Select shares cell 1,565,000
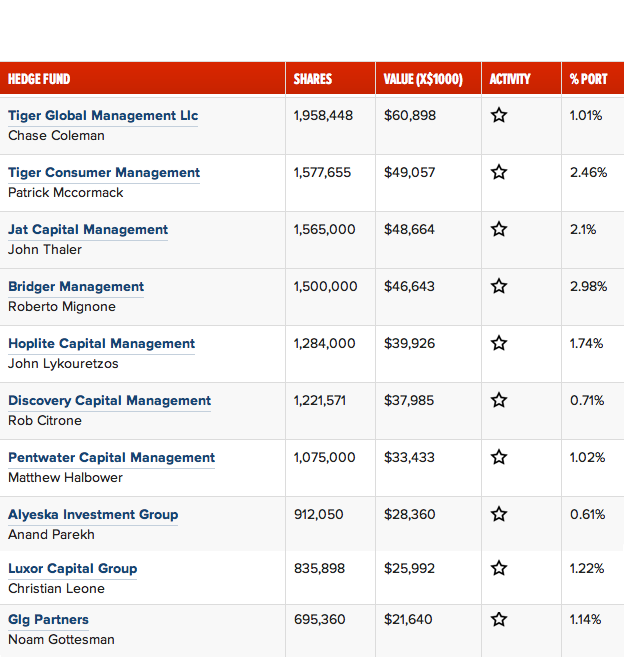 point(325,229)
